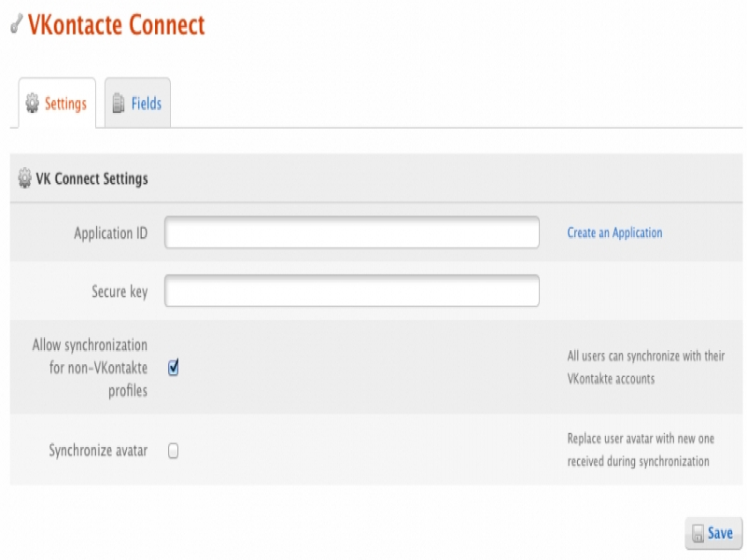The width and height of the screenshot is (747, 560).
Task: Uncheck Allow synchronization for non-VKontakte profiles
Action: coord(174,368)
